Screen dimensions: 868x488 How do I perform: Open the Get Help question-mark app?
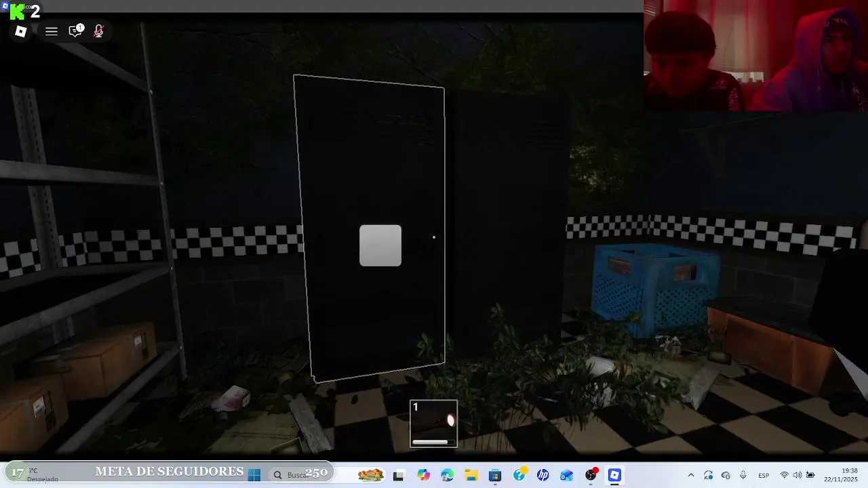pos(519,475)
